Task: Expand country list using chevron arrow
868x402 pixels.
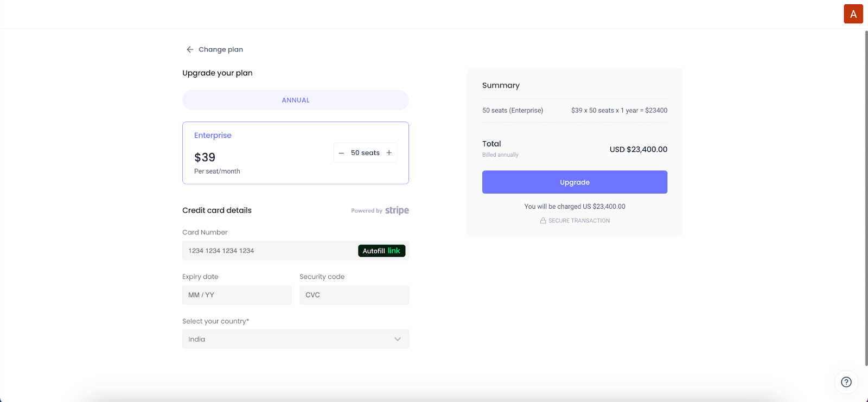Action: (398, 339)
